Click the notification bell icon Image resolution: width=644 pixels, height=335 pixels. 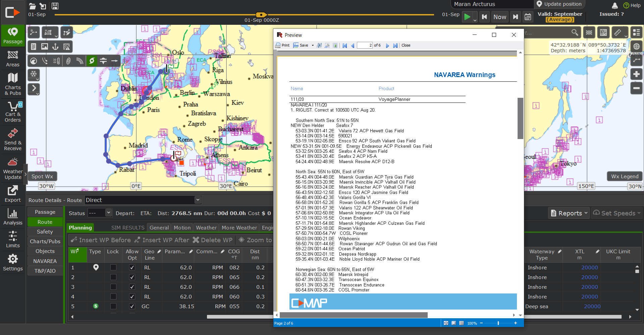tap(614, 5)
